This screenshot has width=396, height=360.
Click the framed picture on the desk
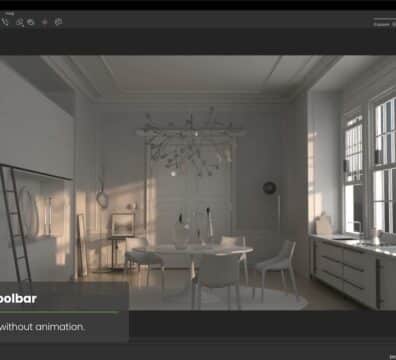(x=123, y=224)
